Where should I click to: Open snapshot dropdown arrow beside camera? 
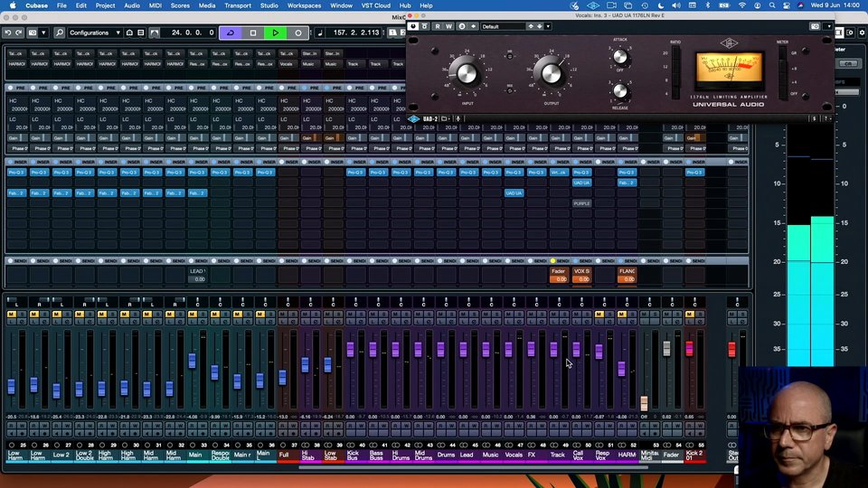[43, 33]
